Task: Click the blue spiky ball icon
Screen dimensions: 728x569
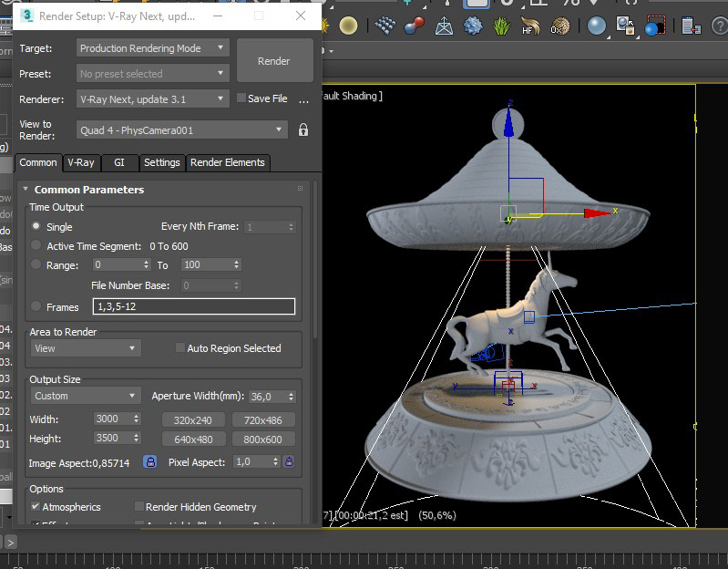Action: [x=473, y=26]
